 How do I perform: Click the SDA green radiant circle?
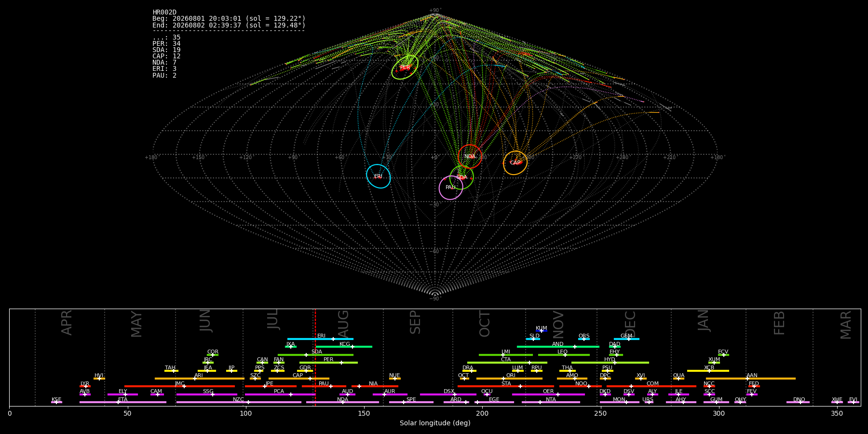pos(461,177)
